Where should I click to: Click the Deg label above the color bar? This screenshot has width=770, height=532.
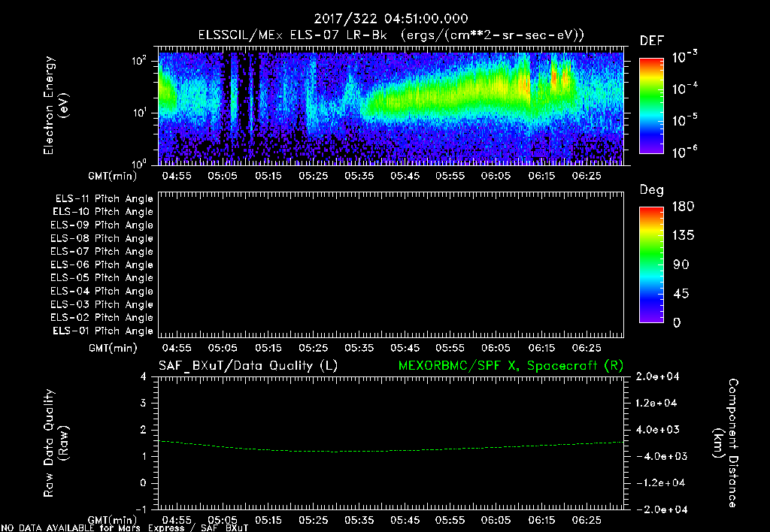click(651, 190)
